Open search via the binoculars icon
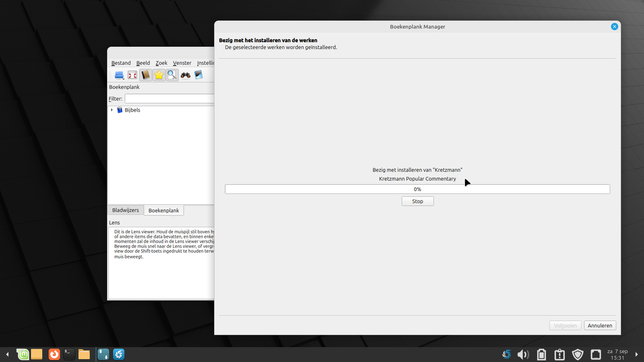644x362 pixels. coord(186,75)
